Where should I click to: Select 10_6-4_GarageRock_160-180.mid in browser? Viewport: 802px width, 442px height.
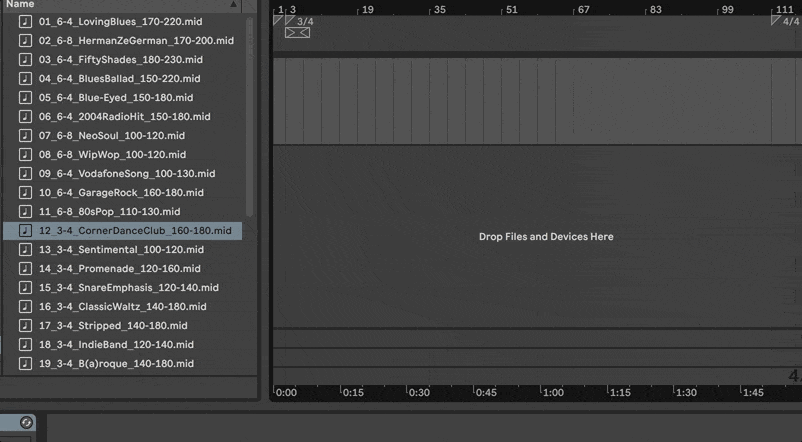tap(123, 192)
